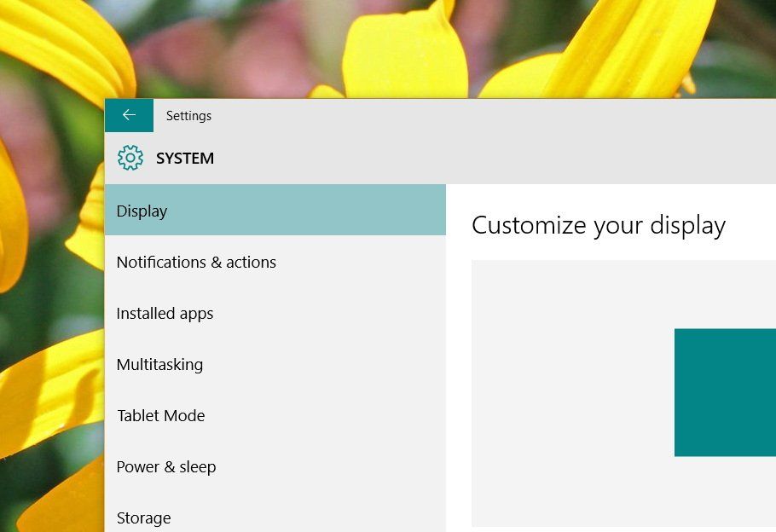Open Notifications & actions settings
The height and width of the screenshot is (532, 776).
coord(275,262)
